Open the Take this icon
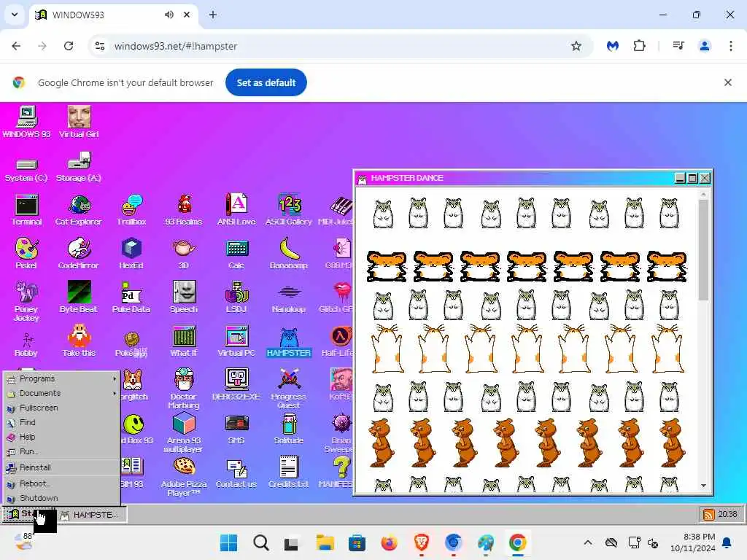This screenshot has width=747, height=560. (x=79, y=341)
